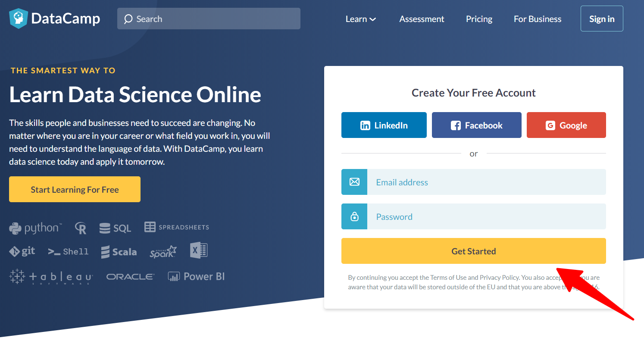Sign up using Google button
The width and height of the screenshot is (644, 341).
click(566, 125)
